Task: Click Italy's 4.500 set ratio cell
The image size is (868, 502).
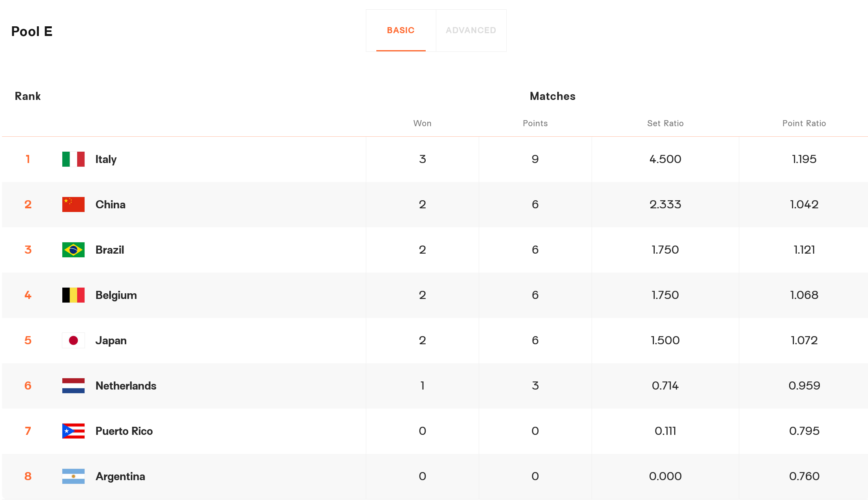Action: click(x=665, y=159)
